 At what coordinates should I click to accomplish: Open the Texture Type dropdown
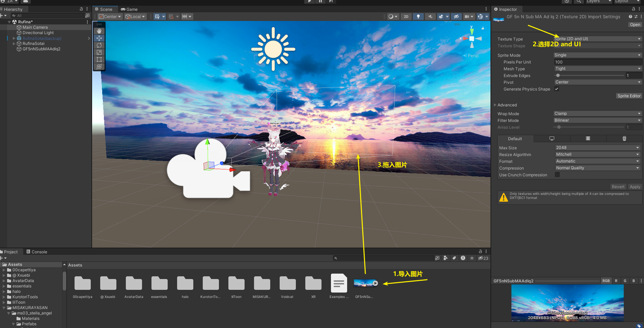(597, 39)
